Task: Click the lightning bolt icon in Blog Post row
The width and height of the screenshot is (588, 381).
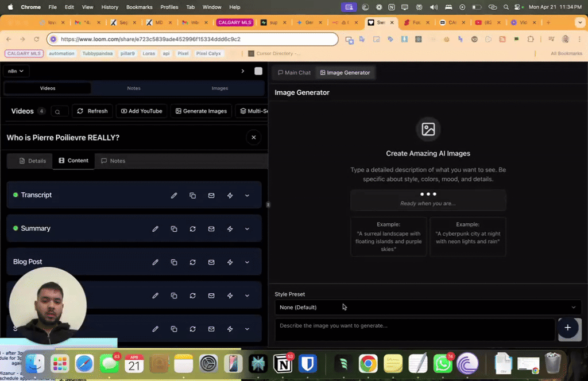Action: (230, 262)
